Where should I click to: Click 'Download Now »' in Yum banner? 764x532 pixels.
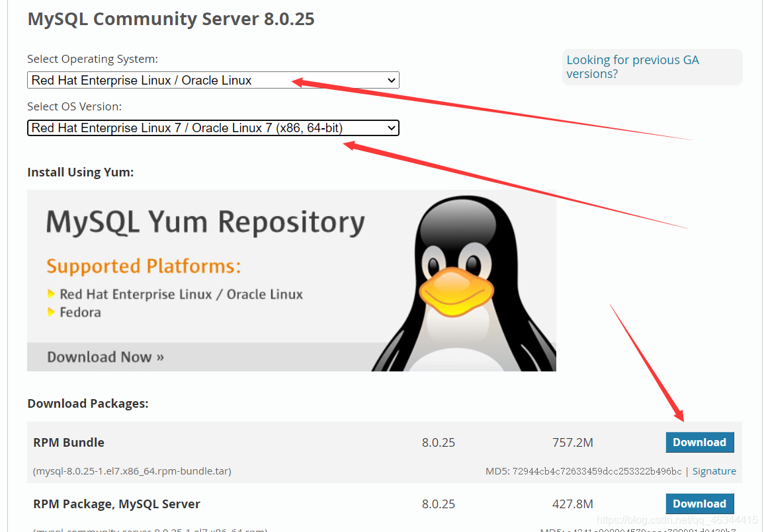105,358
